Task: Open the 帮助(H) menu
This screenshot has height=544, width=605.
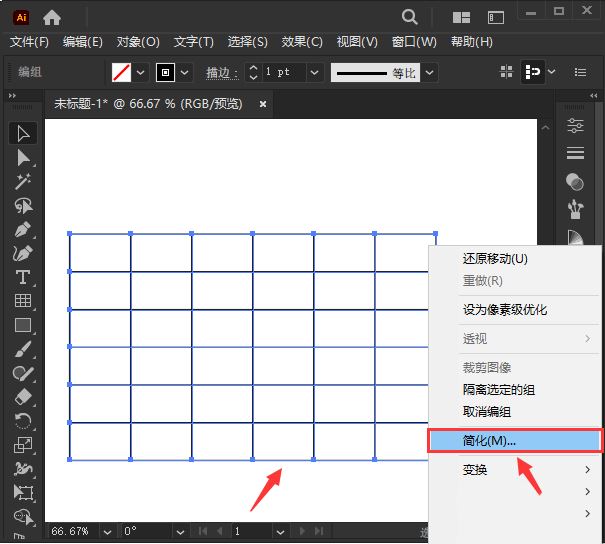Action: 472,42
